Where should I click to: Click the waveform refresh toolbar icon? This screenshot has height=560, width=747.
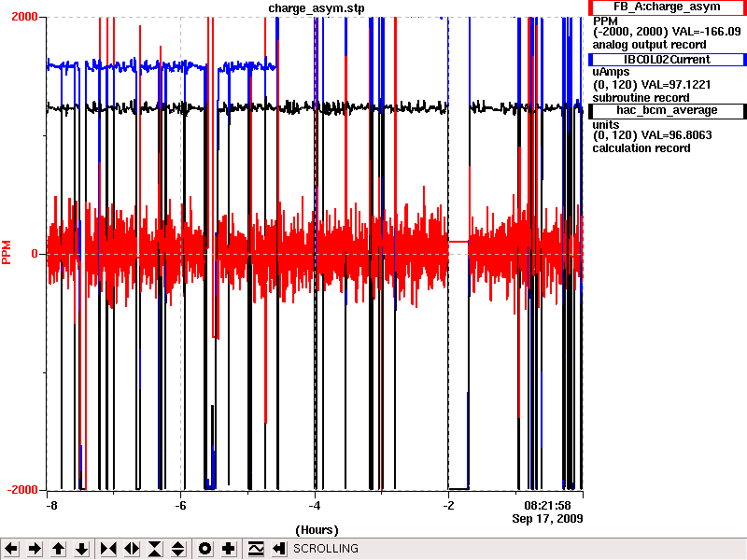point(256,549)
